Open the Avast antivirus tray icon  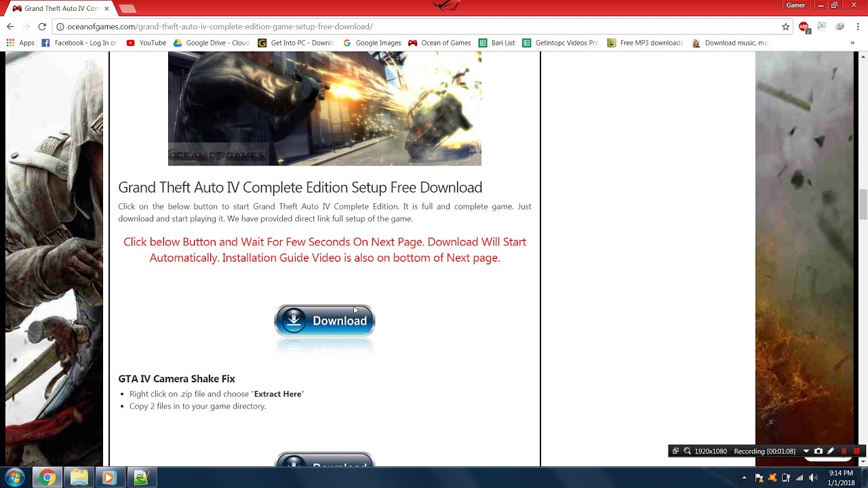772,478
